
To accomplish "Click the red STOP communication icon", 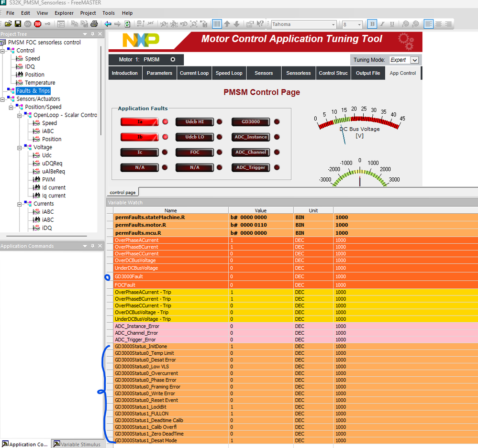I will tap(37, 24).
